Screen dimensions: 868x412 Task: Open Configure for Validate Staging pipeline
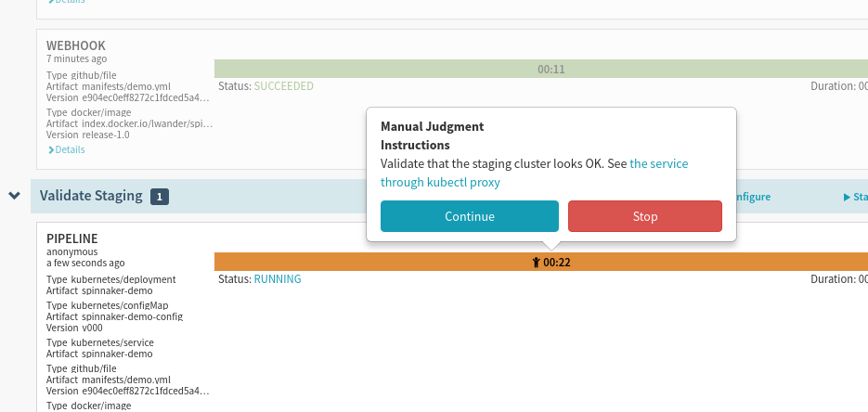point(752,197)
